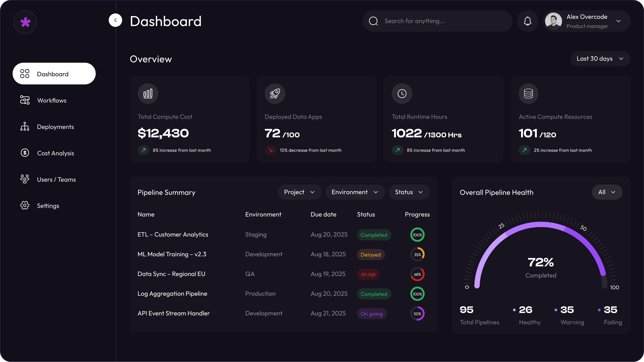This screenshot has height=362, width=644.
Task: Open the Status filter dropdown
Action: [x=408, y=192]
